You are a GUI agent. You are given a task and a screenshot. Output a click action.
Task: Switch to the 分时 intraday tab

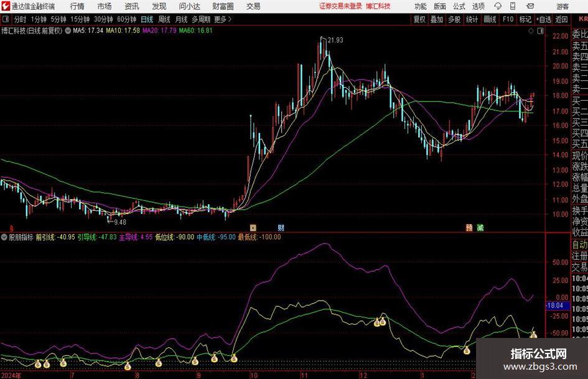[21, 19]
